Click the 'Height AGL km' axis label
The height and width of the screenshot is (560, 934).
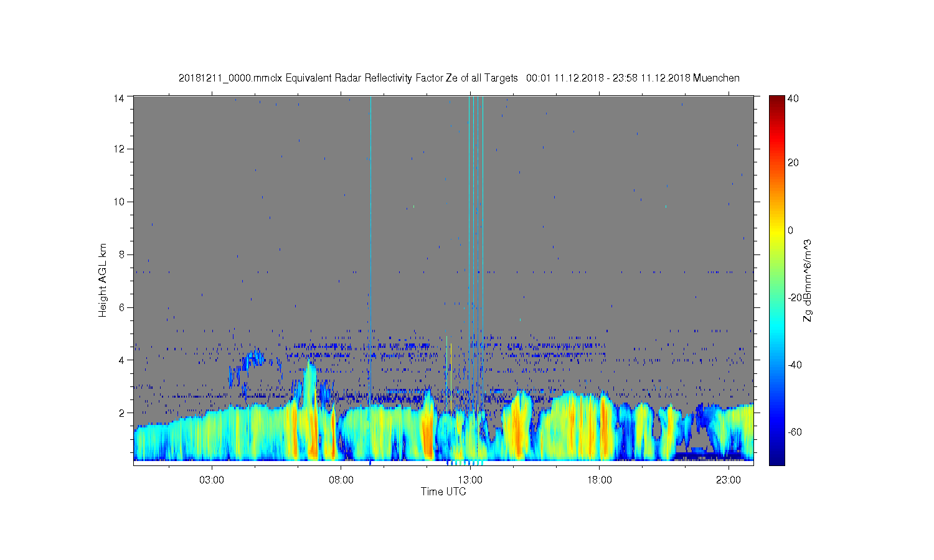(103, 280)
